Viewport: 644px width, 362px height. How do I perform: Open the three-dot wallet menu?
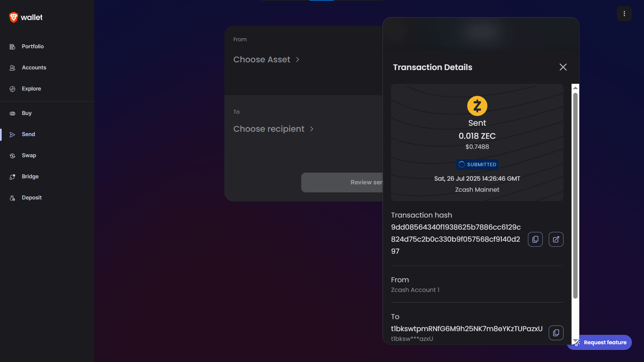(624, 14)
